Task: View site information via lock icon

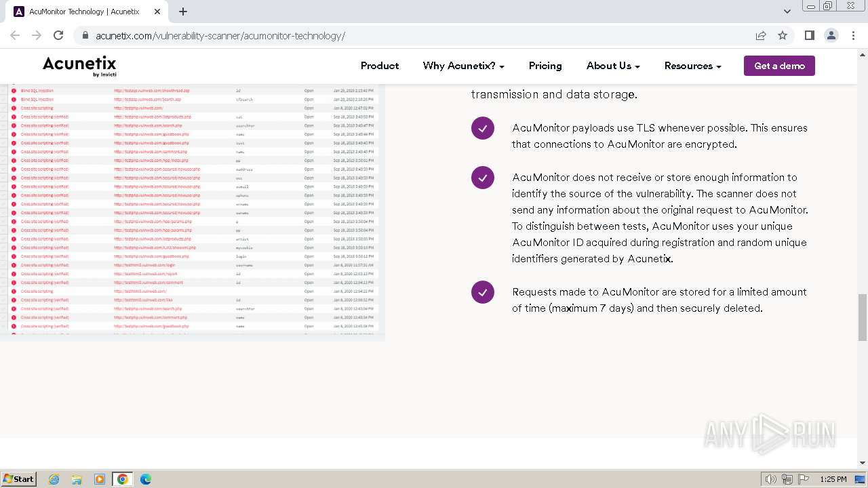Action: click(85, 35)
